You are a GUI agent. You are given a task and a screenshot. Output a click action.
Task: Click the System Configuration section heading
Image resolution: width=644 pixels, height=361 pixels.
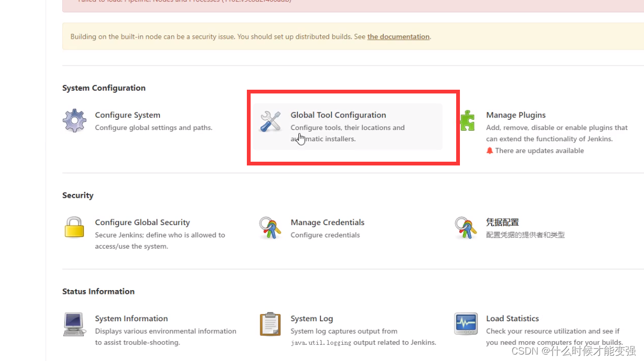(104, 88)
